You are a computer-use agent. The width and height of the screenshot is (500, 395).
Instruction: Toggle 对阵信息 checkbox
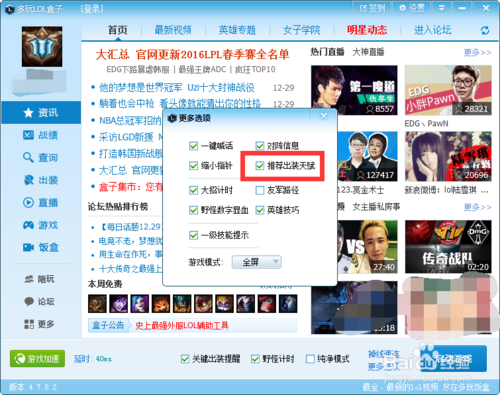coord(260,146)
